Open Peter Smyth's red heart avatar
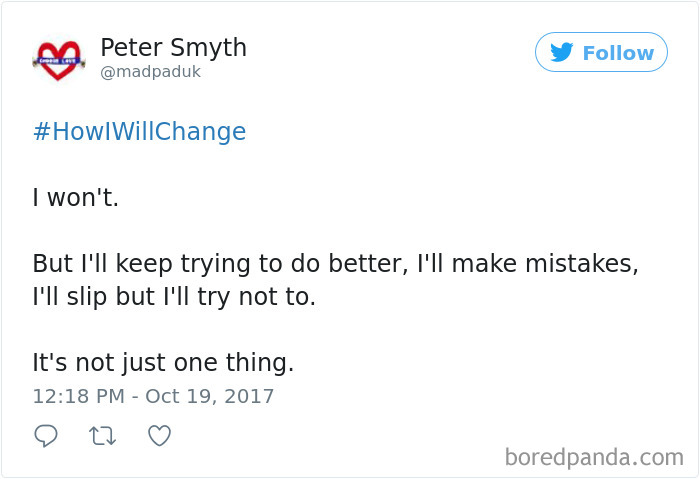Viewport: 700px width, 479px height. 59,61
